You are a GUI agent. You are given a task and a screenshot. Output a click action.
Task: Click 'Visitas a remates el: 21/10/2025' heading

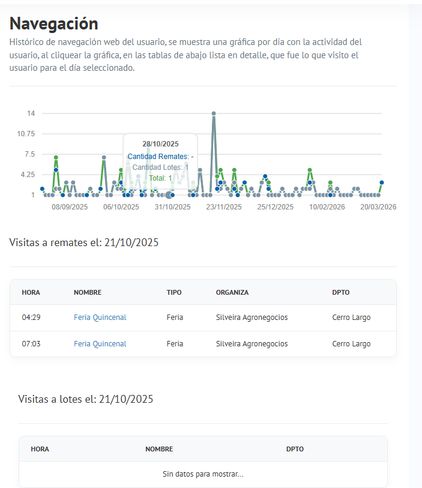click(84, 242)
